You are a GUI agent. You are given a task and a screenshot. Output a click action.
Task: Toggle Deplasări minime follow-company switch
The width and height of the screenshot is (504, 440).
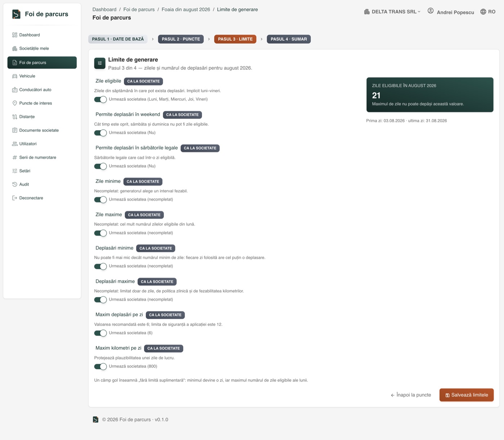pyautogui.click(x=100, y=266)
